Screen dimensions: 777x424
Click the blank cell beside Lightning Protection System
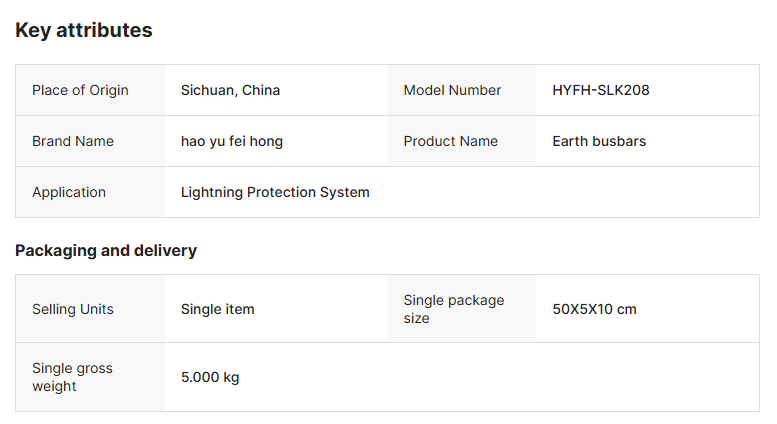(x=570, y=192)
